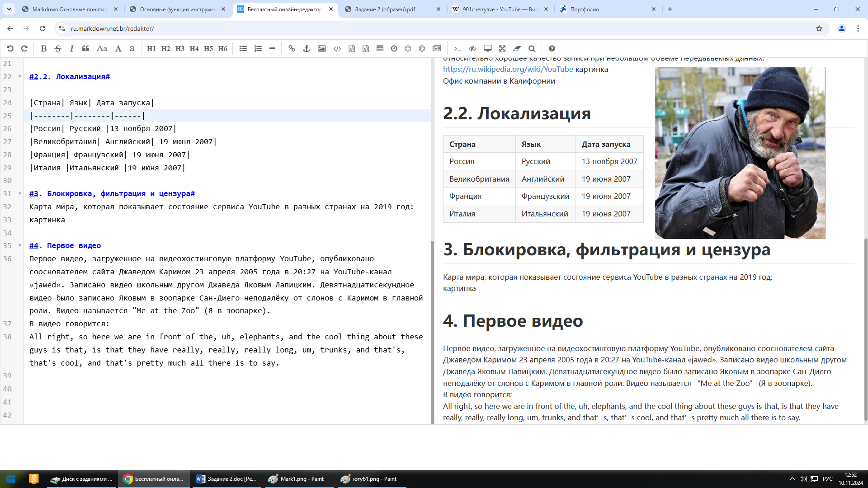The height and width of the screenshot is (488, 868).
Task: Collapse the fold arrow at line 35
Action: coord(20,245)
